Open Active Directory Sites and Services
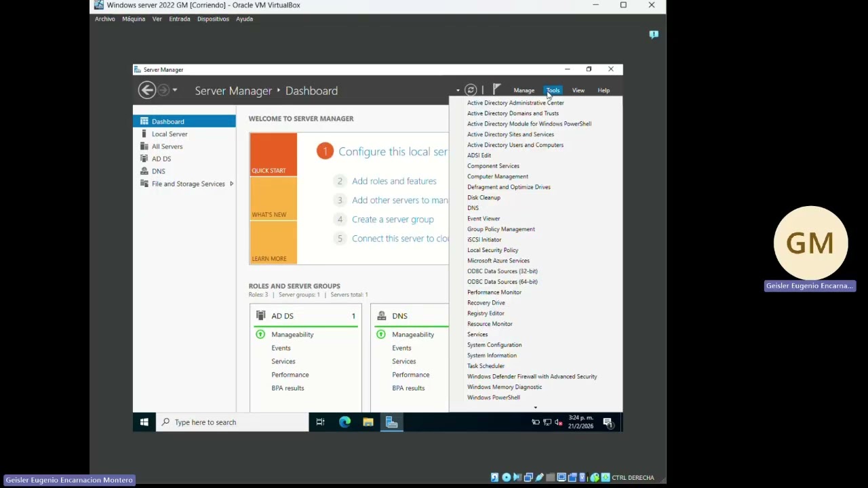868x488 pixels. click(x=511, y=134)
